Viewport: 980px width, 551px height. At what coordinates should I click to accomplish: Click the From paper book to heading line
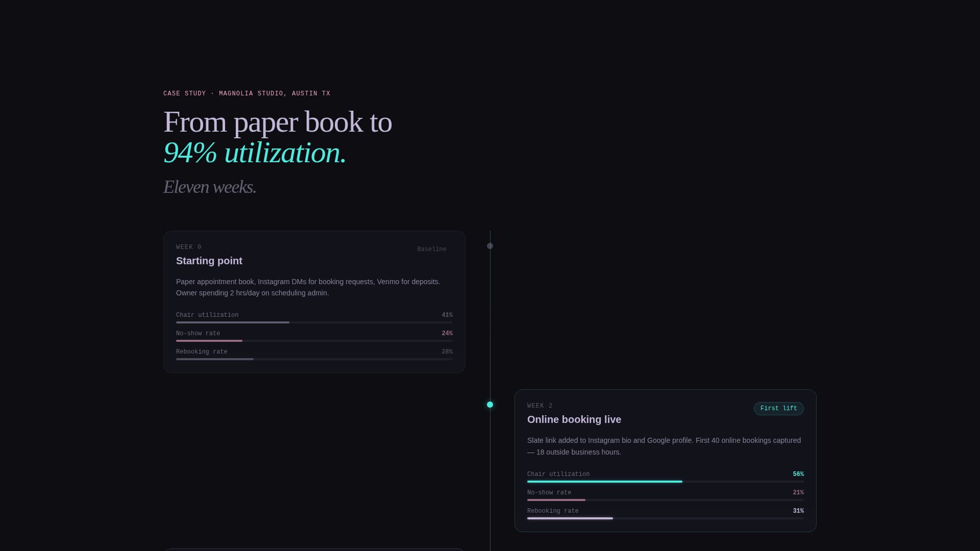[x=278, y=122]
